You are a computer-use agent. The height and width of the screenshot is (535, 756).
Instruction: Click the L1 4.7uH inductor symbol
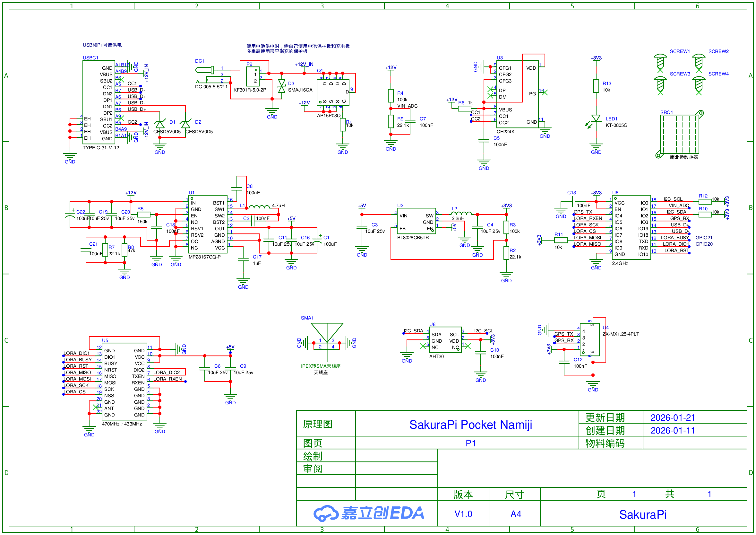coord(259,207)
